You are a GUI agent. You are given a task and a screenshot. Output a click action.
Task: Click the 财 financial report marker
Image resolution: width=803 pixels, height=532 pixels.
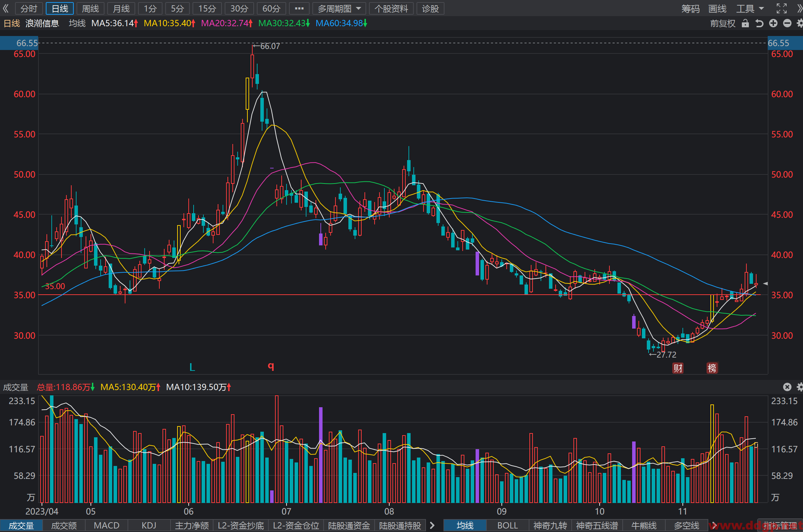point(678,368)
